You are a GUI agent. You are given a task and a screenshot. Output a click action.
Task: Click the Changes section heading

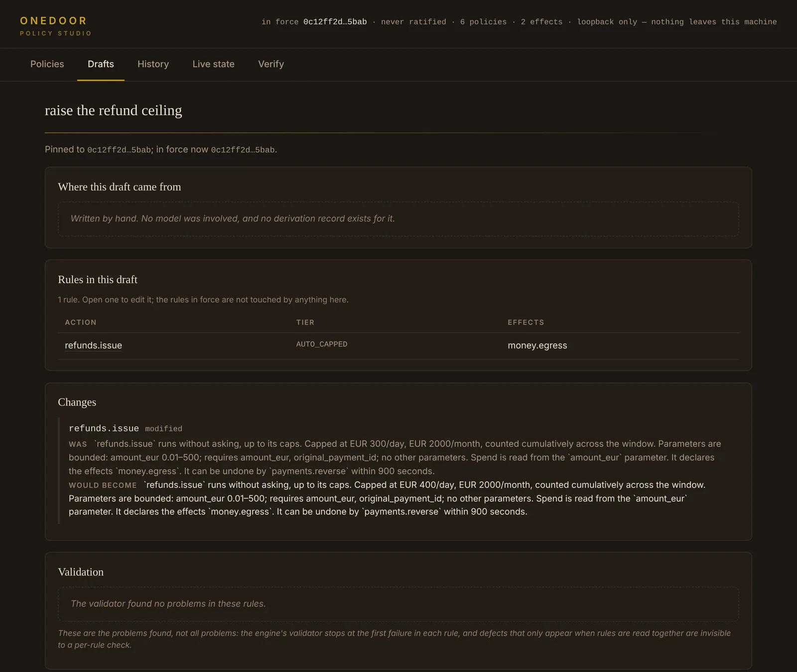click(x=77, y=402)
